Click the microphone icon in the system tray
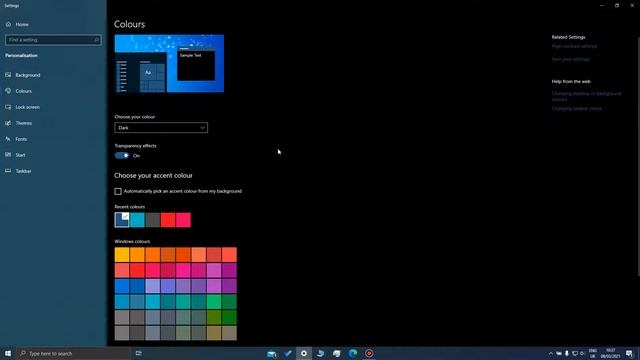Image resolution: width=640 pixels, height=360 pixels. 567,353
